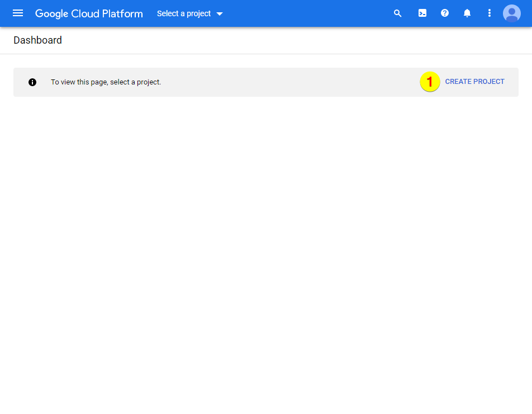Viewport: 532px width, 414px height.
Task: Click the CREATE PROJECT link
Action: (474, 82)
